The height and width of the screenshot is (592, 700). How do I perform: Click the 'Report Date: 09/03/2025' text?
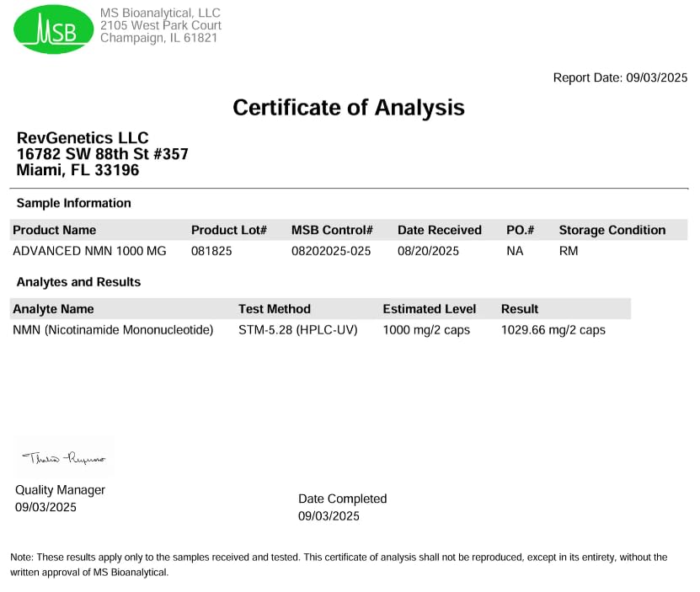pyautogui.click(x=620, y=77)
